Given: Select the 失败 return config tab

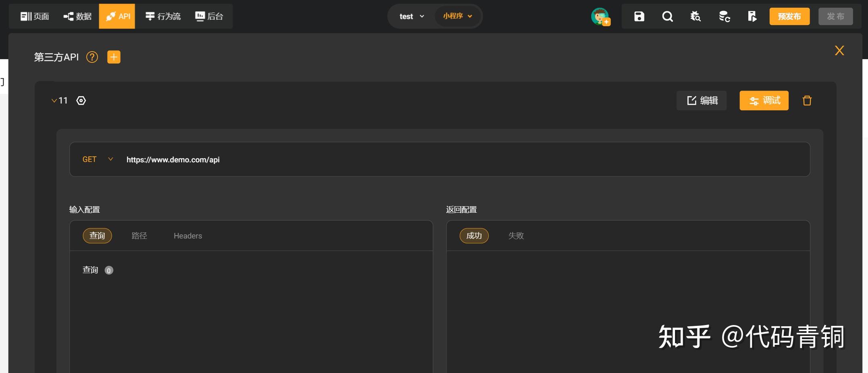Looking at the screenshot, I should click(516, 236).
